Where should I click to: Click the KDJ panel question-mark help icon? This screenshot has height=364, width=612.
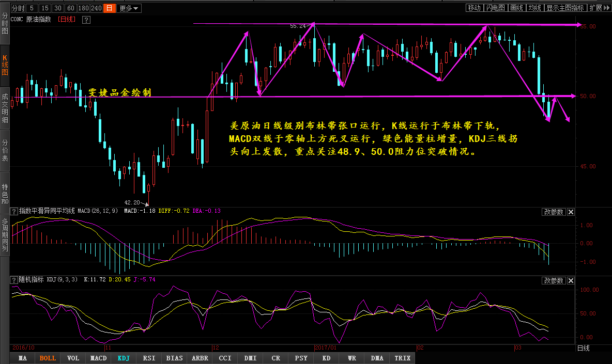point(14,280)
